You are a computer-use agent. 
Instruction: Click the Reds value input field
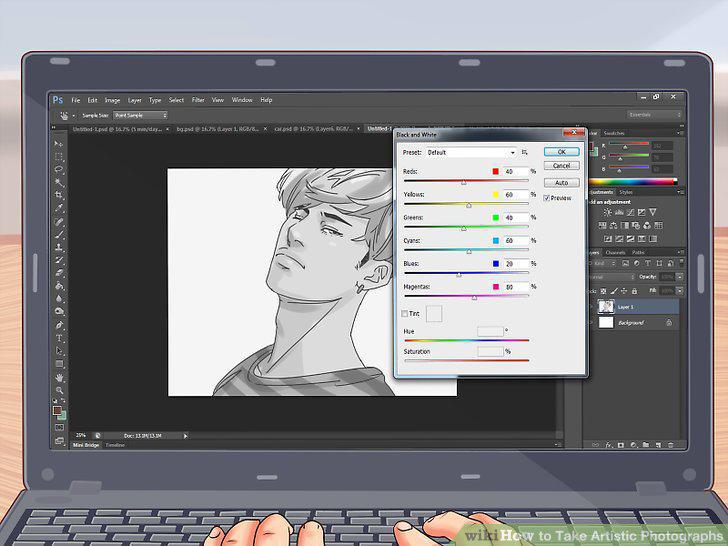[x=515, y=171]
